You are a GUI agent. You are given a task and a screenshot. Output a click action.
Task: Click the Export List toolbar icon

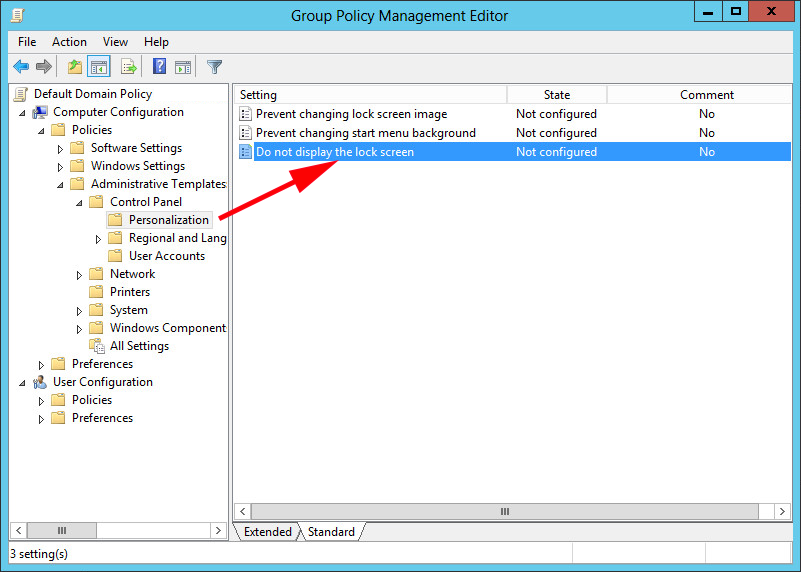(x=129, y=66)
